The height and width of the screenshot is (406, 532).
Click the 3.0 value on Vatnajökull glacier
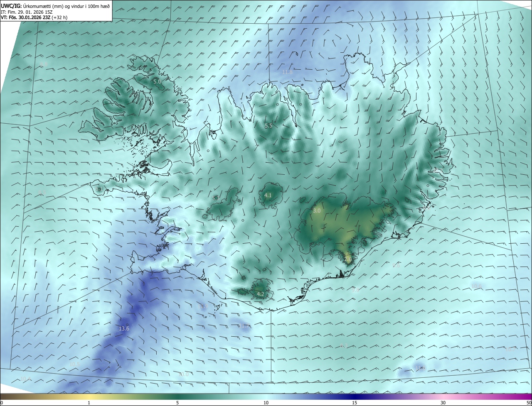[317, 211]
